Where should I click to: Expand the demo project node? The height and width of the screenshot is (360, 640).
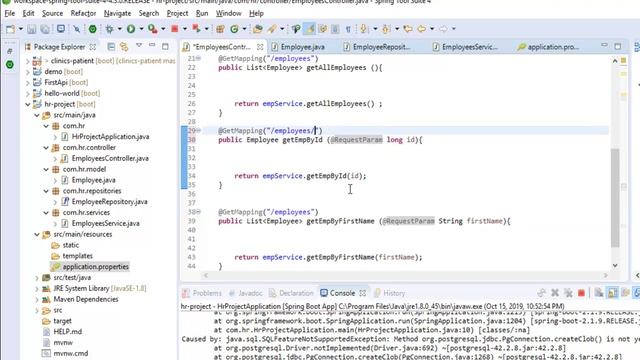(28, 72)
